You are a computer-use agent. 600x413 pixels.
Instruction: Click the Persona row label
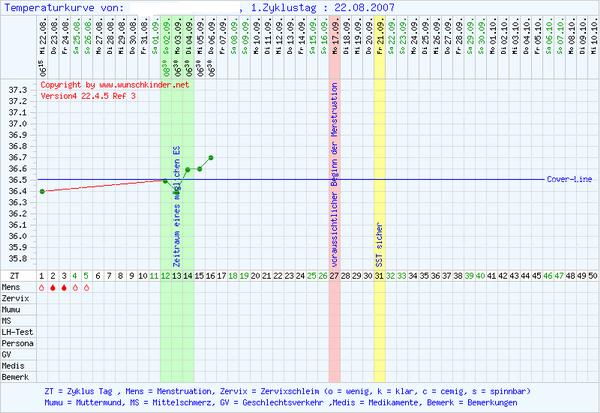coord(18,341)
